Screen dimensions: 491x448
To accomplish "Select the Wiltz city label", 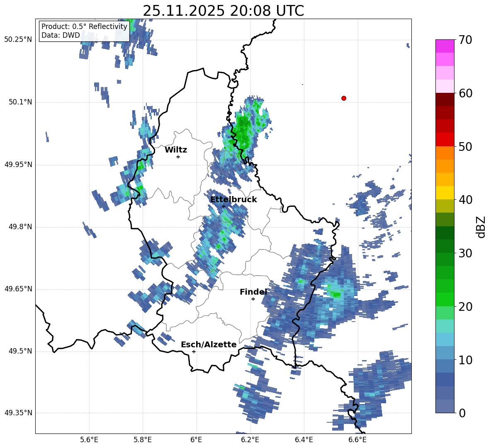I will (x=176, y=150).
